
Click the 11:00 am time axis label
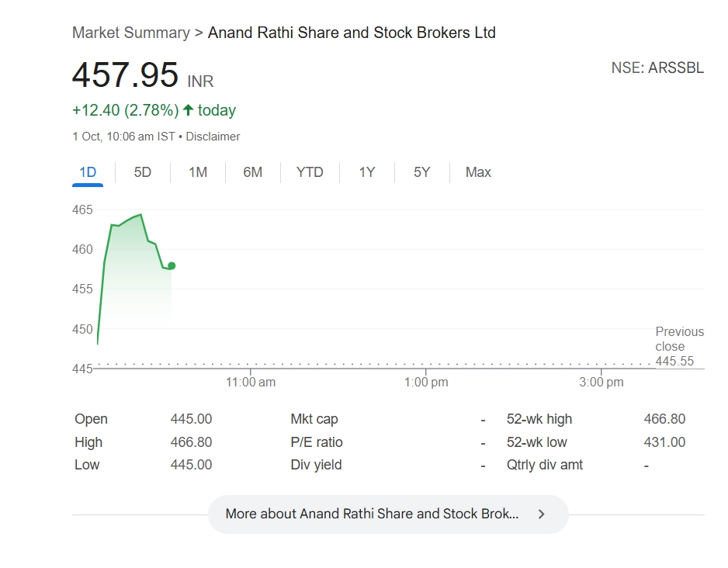(x=251, y=382)
